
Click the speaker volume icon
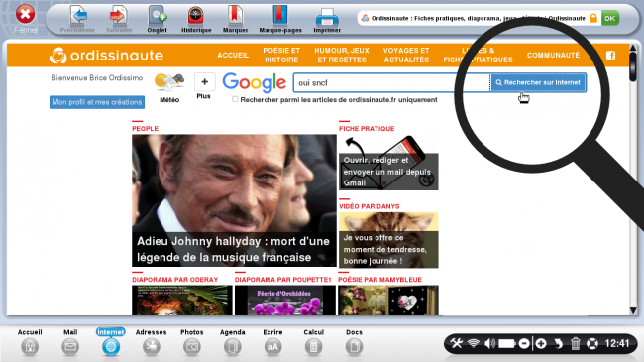click(x=489, y=343)
